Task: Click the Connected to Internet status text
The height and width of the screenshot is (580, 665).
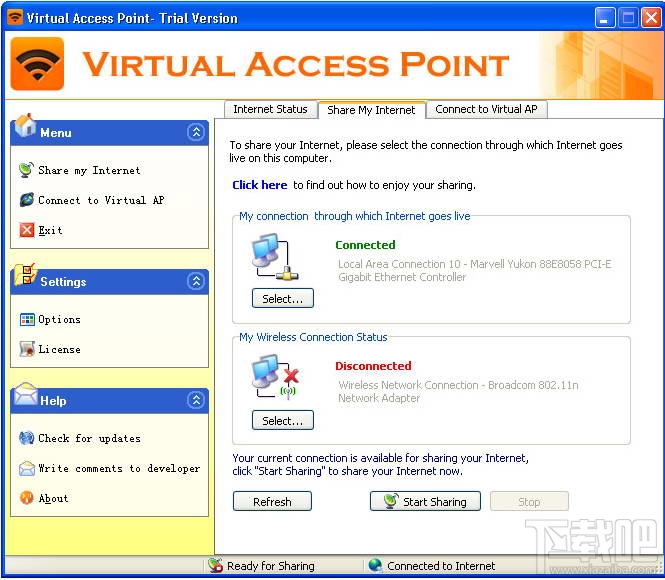Action: click(x=441, y=566)
